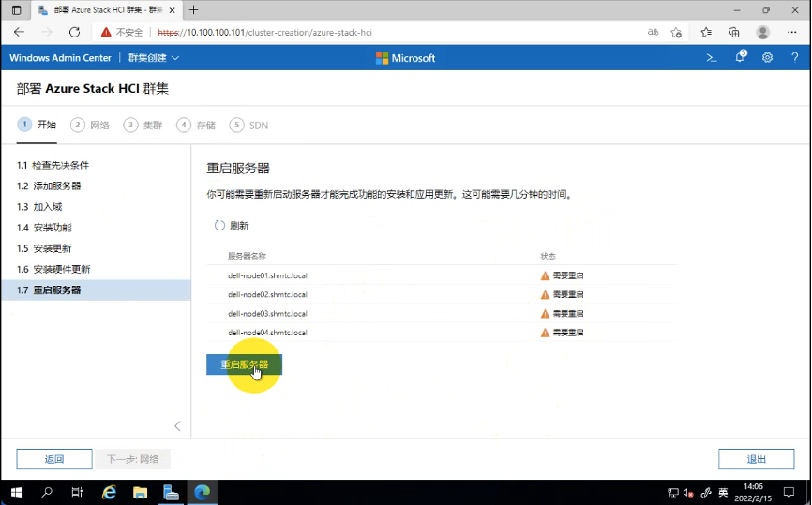
Task: Open the 群集创建 dropdown in the header
Action: click(x=154, y=58)
